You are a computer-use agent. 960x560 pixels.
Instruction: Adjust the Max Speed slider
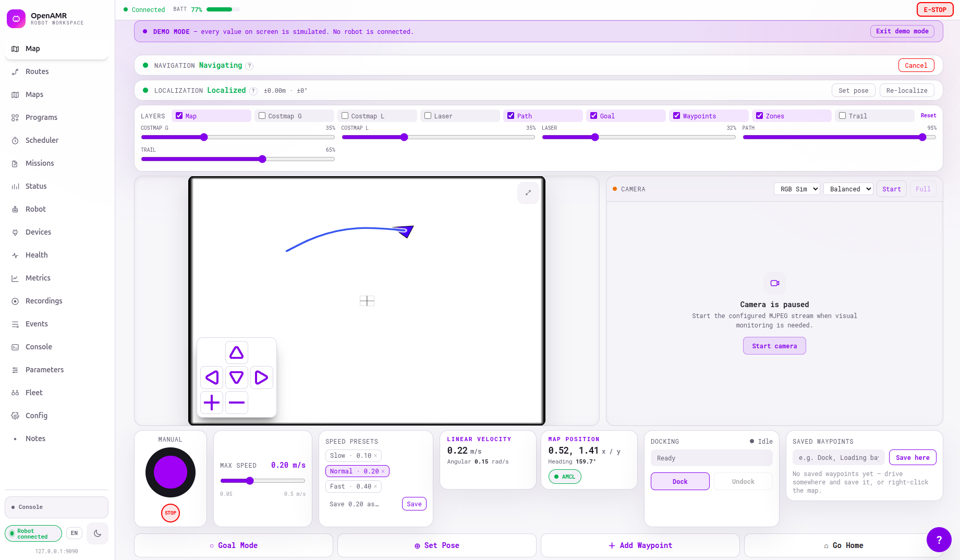(x=263, y=481)
